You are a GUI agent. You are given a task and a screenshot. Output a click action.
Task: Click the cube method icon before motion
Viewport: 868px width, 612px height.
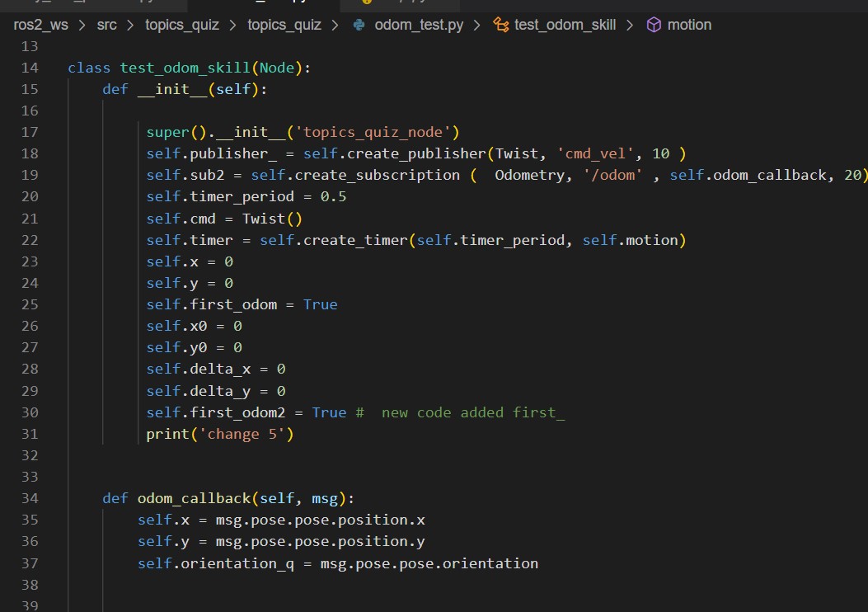(654, 25)
